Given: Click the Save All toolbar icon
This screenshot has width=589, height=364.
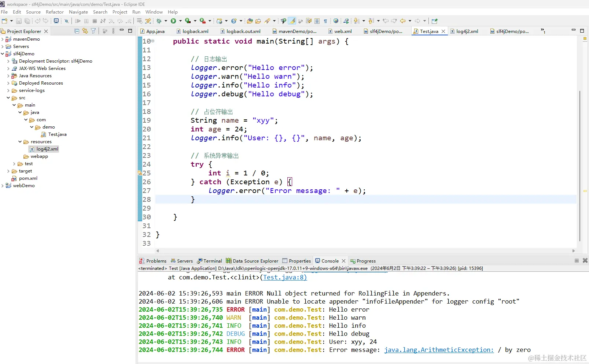Looking at the screenshot, I should 27,21.
